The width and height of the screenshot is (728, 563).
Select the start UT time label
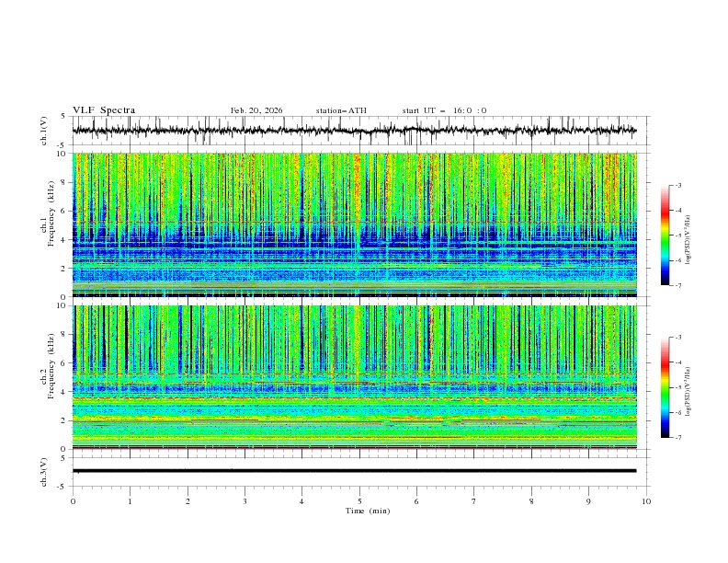[444, 110]
